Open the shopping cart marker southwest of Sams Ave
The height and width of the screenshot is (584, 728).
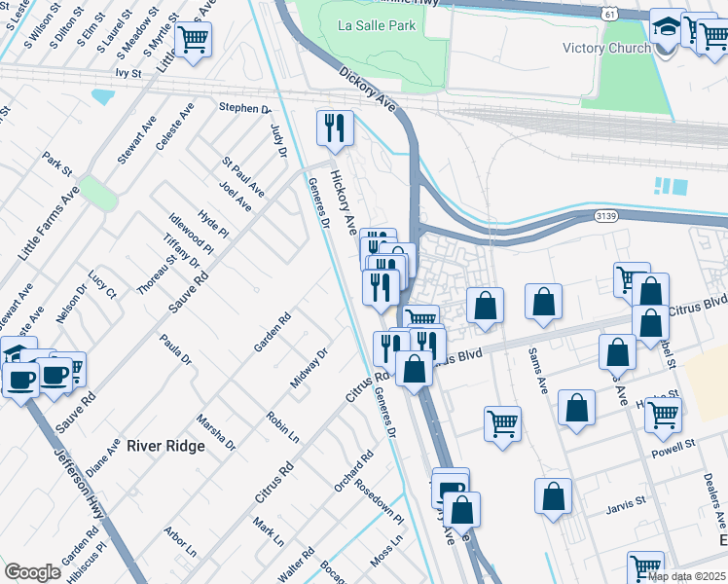click(503, 425)
